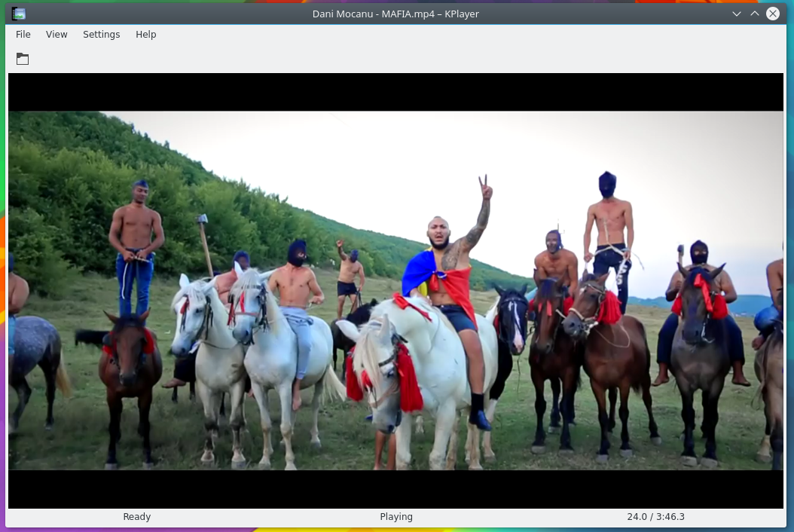Click the top black letterbox bar
The height and width of the screenshot is (532, 794).
[395, 92]
